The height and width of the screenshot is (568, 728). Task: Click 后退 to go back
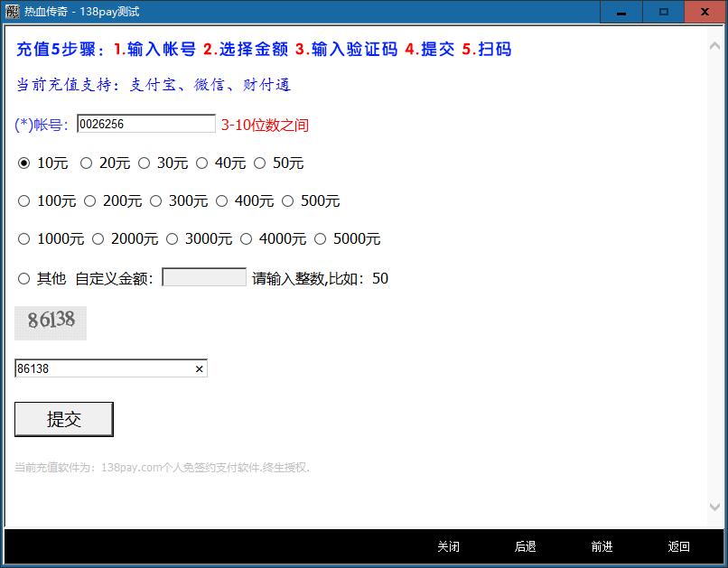click(525, 546)
